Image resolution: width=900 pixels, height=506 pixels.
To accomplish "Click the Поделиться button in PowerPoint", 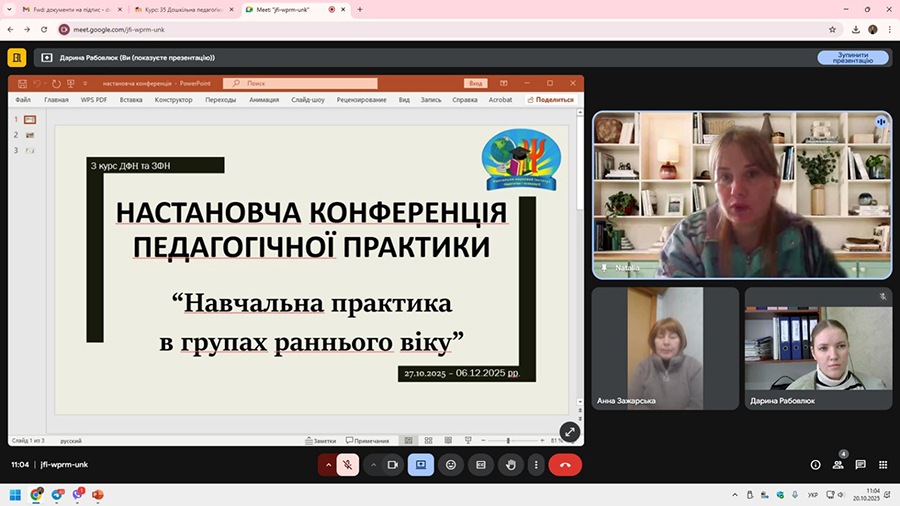I will pyautogui.click(x=551, y=100).
